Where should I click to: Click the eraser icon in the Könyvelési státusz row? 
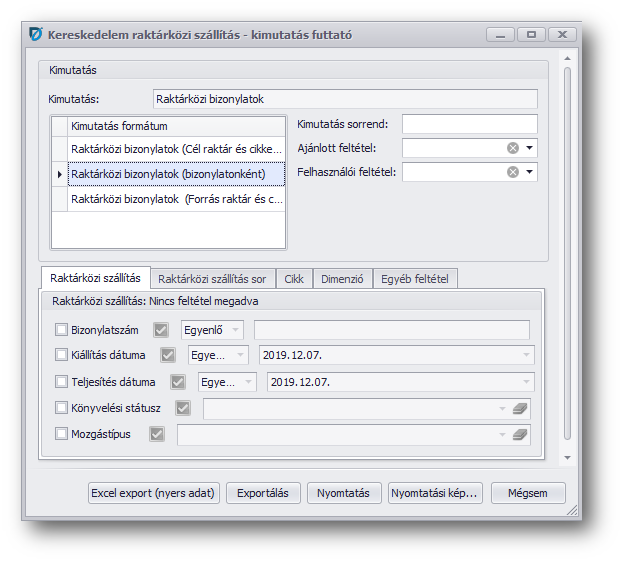click(520, 409)
